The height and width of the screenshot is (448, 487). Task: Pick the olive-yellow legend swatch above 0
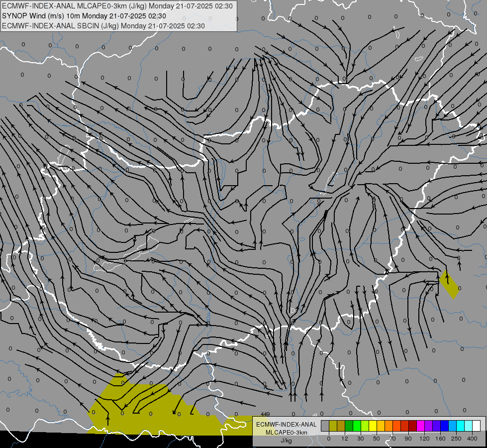tap(333, 426)
